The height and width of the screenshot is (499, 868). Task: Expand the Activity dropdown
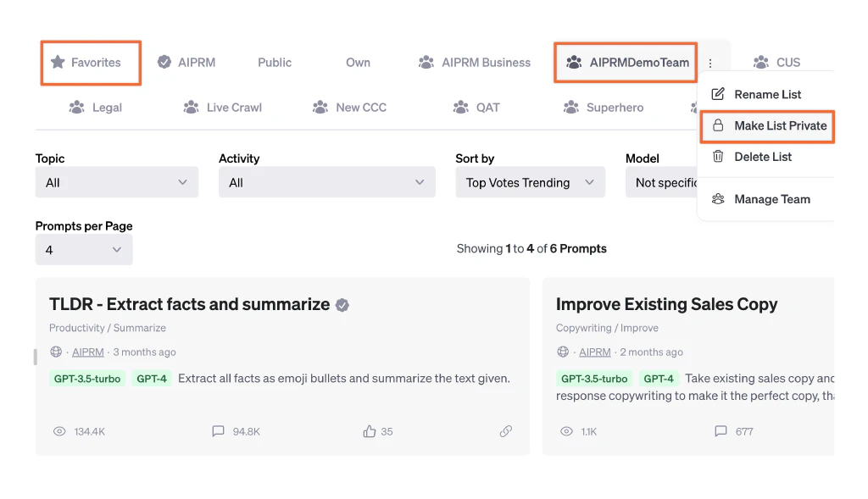point(326,182)
